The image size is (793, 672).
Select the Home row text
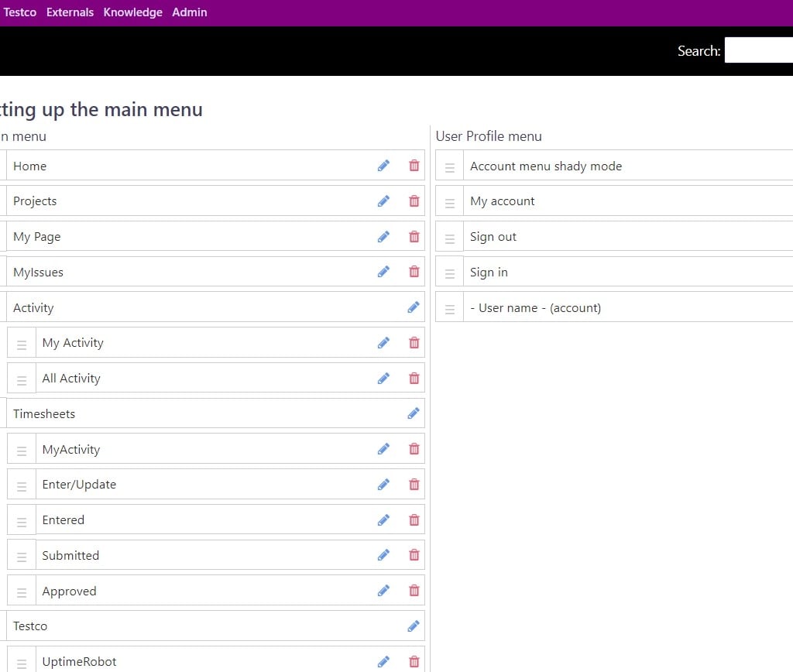click(x=30, y=166)
